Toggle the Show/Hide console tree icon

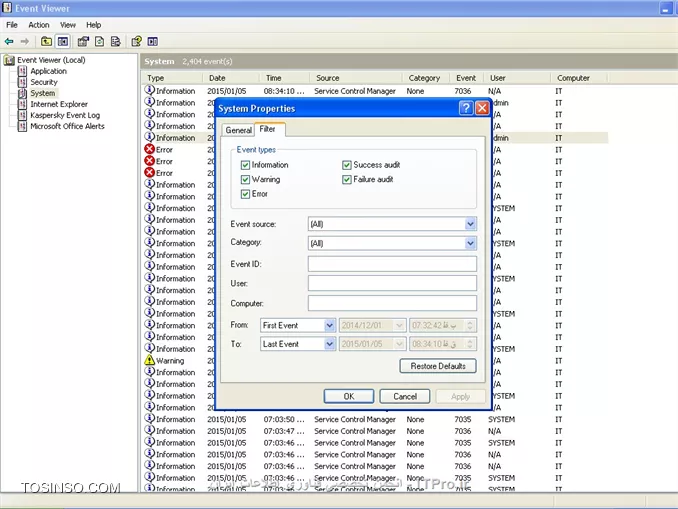pyautogui.click(x=63, y=42)
